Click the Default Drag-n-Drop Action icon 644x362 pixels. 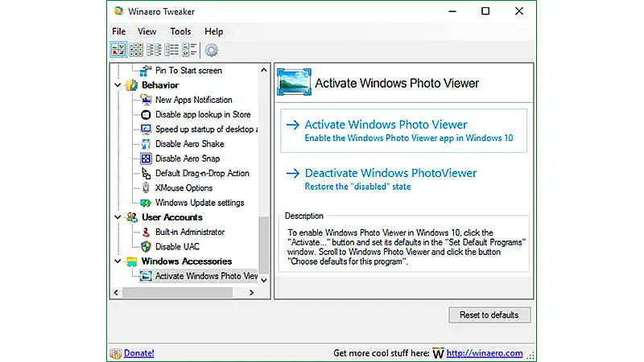pyautogui.click(x=146, y=173)
